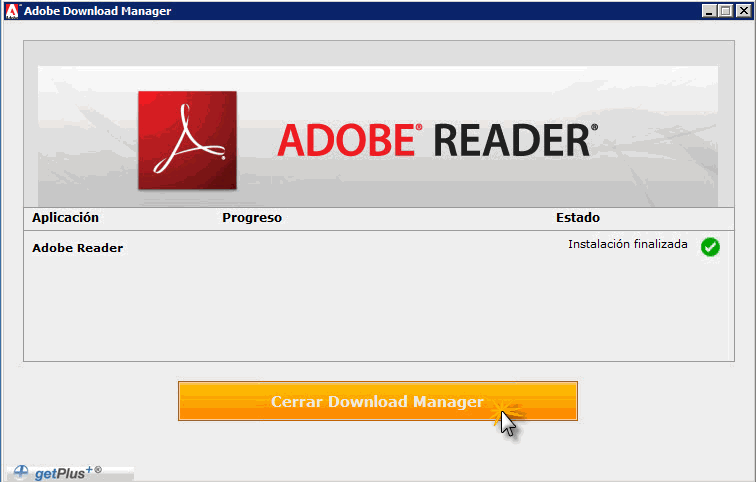Viewport: 756px width, 482px height.
Task: Select the Progreso column header
Action: tap(252, 218)
